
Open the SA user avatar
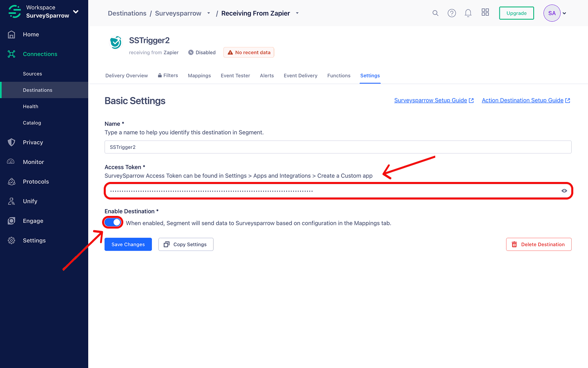point(552,13)
